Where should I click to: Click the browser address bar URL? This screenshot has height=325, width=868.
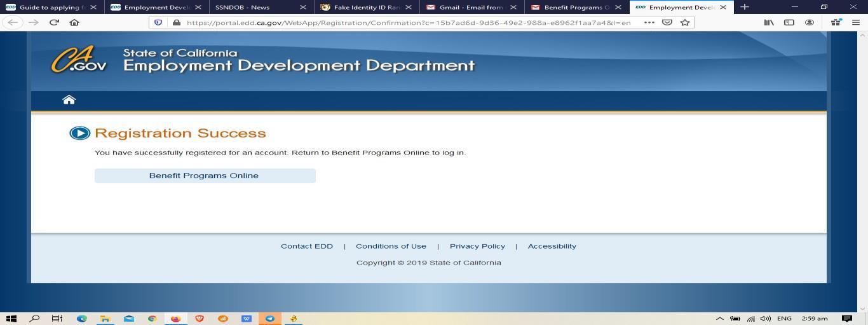point(407,22)
